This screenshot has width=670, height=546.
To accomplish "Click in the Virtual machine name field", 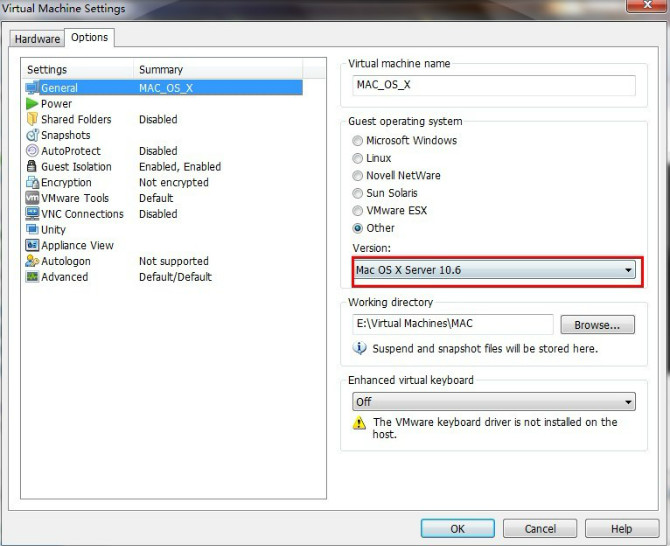I will pyautogui.click(x=493, y=85).
